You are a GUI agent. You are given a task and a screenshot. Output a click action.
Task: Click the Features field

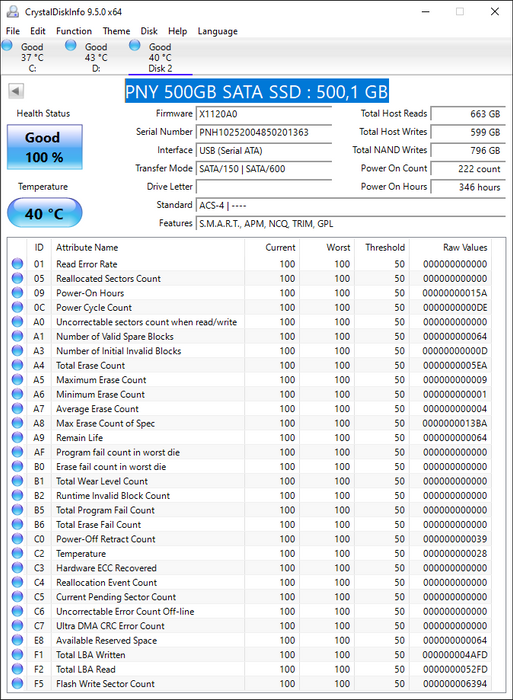click(350, 223)
